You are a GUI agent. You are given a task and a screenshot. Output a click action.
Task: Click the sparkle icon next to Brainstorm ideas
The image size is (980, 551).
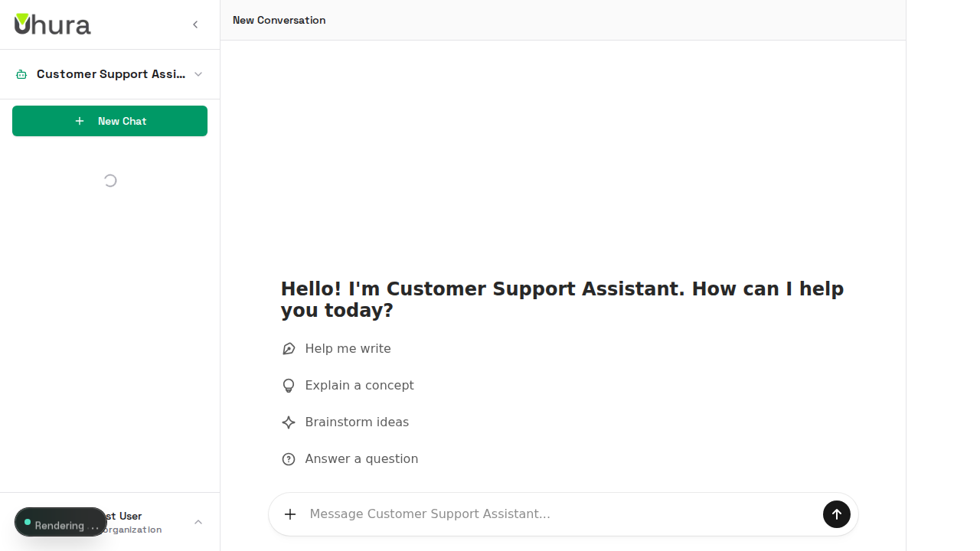tap(288, 422)
